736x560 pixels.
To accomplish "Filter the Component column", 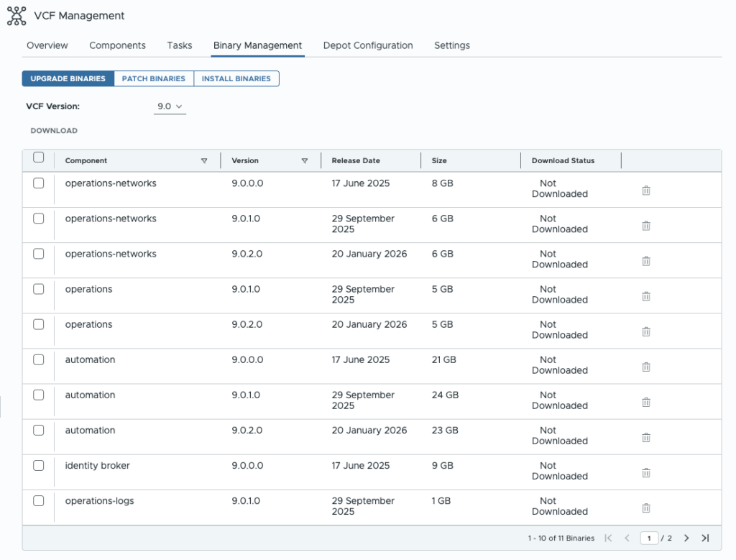I will coord(204,161).
